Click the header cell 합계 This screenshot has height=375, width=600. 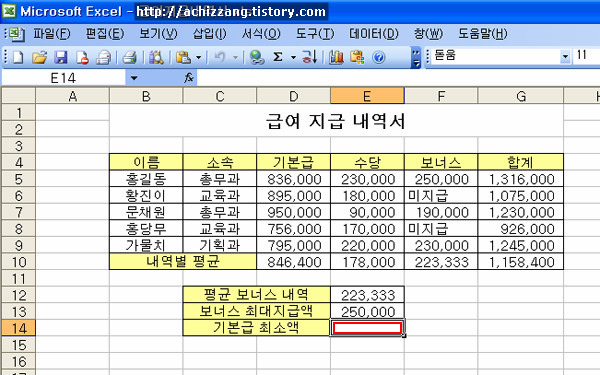[521, 162]
